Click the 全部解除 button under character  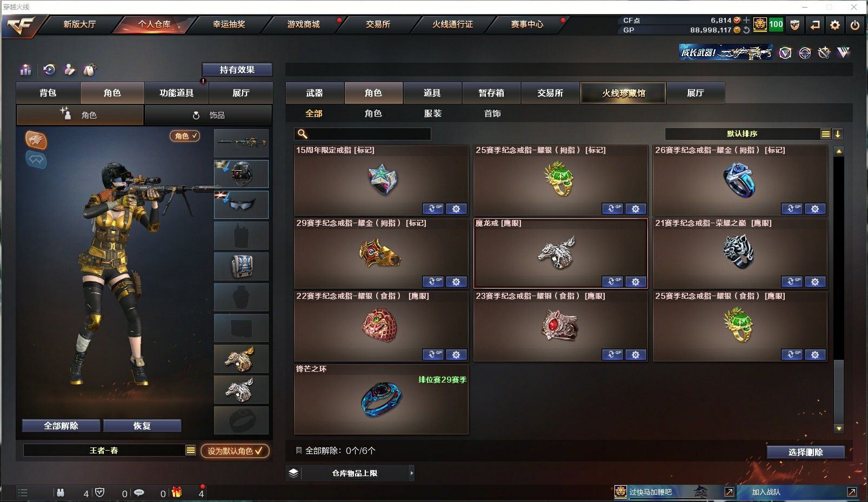pyautogui.click(x=61, y=426)
